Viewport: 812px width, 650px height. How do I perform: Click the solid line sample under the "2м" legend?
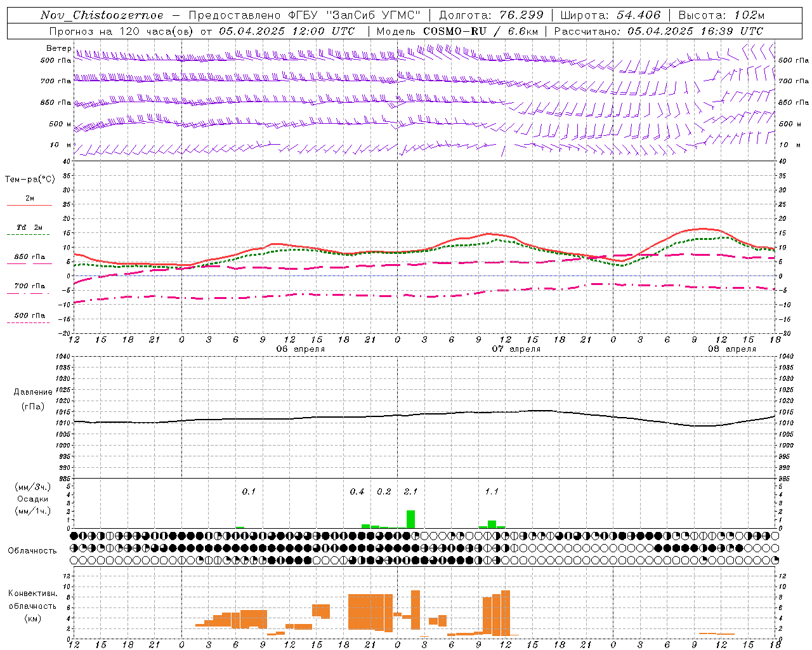[29, 205]
